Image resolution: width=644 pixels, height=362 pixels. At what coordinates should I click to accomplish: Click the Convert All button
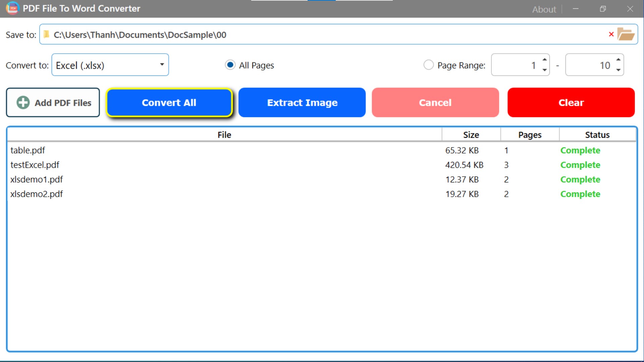point(169,103)
